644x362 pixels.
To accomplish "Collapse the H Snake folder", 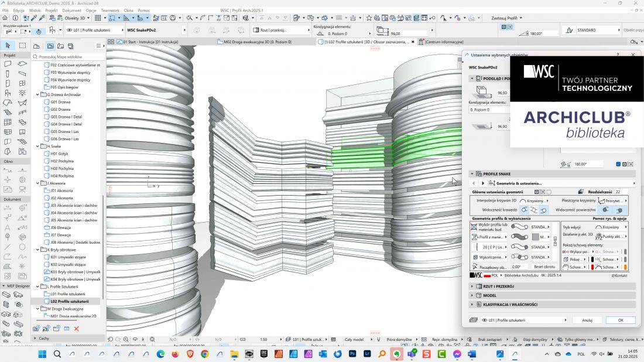I will (38, 146).
